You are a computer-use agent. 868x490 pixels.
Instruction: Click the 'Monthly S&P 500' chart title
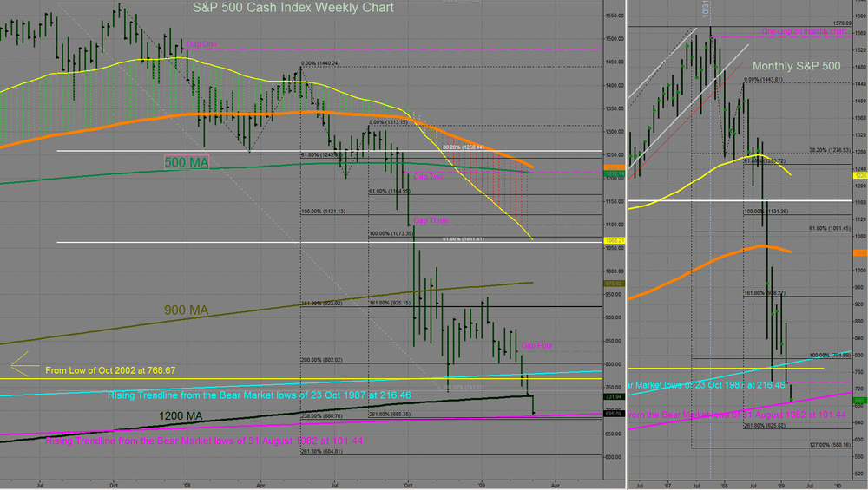796,66
